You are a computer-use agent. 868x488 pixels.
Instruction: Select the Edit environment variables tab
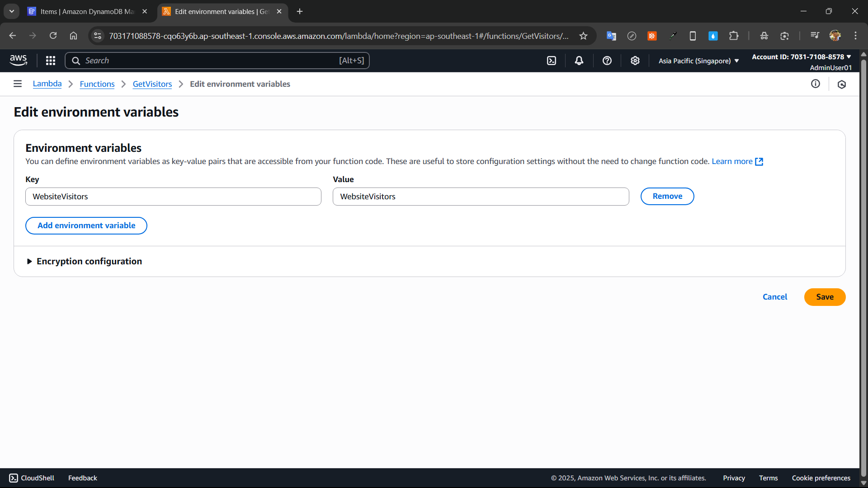[x=222, y=11]
